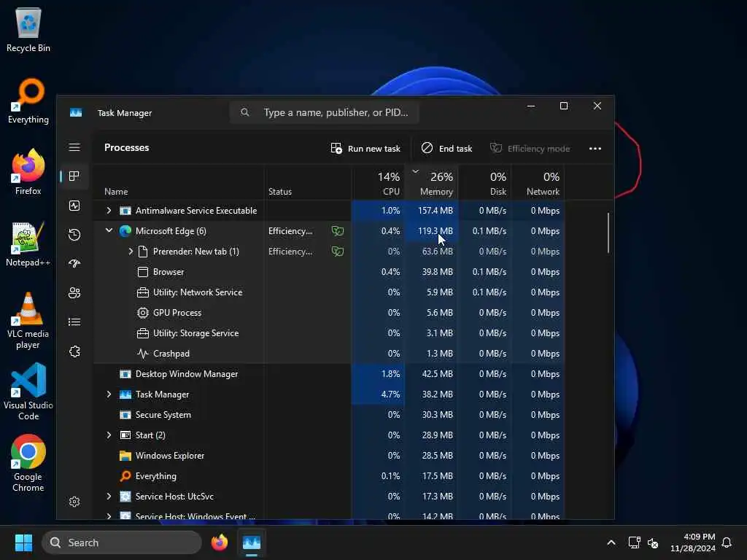Click the Windows Start button on taskbar
This screenshot has width=747, height=560.
click(x=23, y=542)
